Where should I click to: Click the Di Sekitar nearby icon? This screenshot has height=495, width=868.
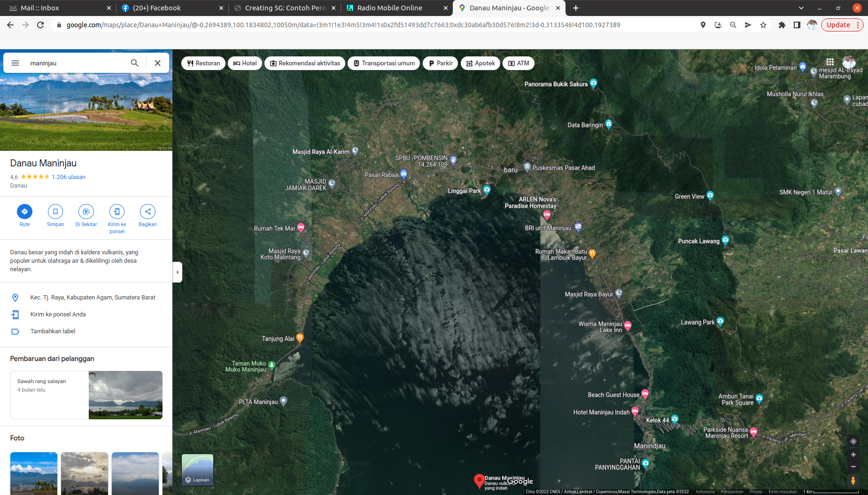click(x=86, y=212)
